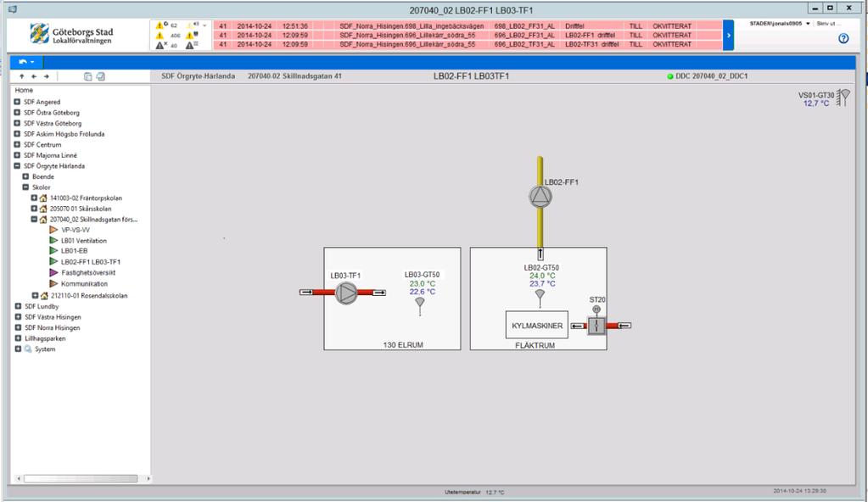Click the VS01-GT30 outdoor sensor icon
This screenshot has height=502, width=868.
coord(843,98)
